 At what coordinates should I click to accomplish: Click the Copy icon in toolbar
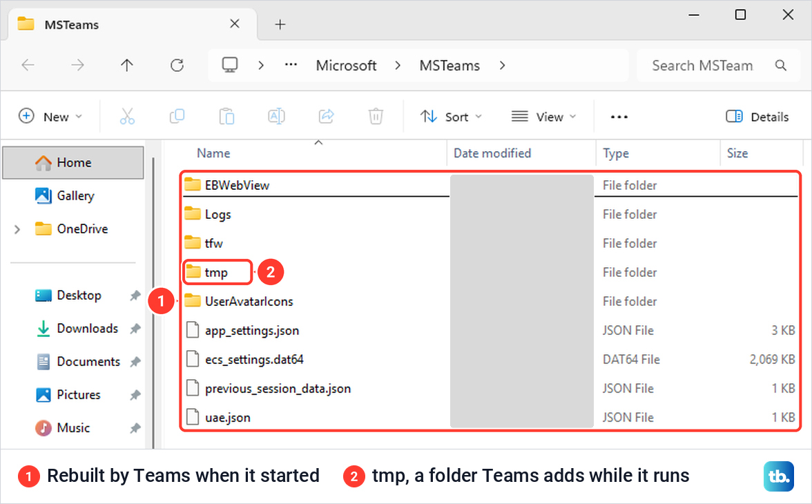(177, 117)
